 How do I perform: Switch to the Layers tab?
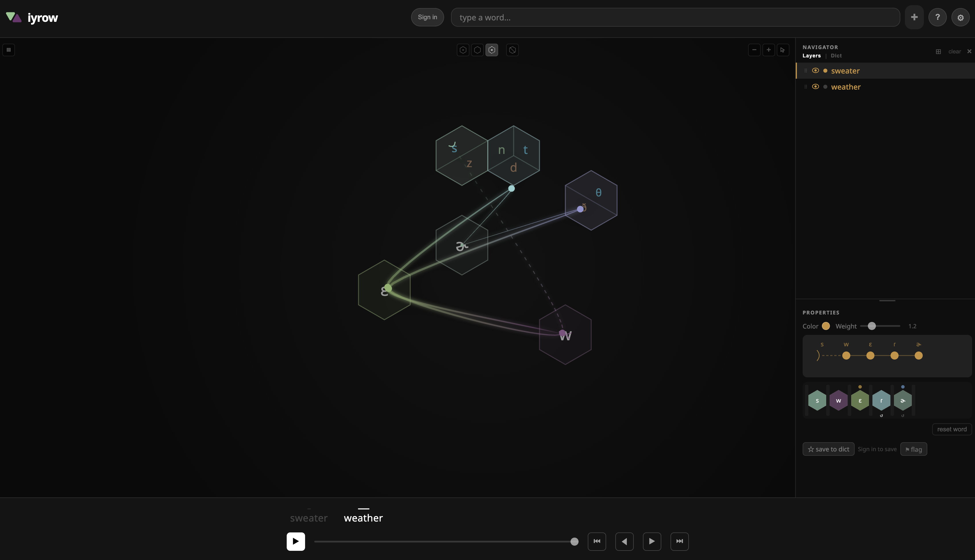812,56
